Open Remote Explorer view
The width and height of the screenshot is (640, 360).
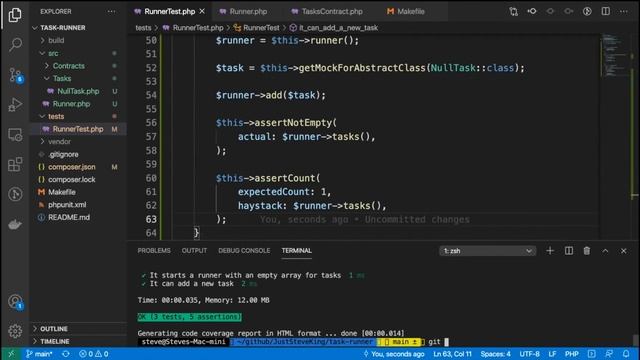(x=15, y=135)
